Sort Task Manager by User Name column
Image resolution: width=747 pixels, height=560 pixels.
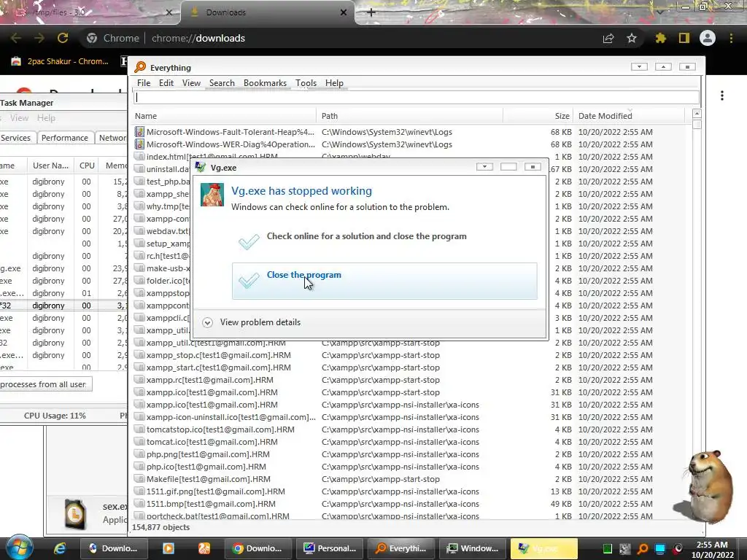(50, 166)
